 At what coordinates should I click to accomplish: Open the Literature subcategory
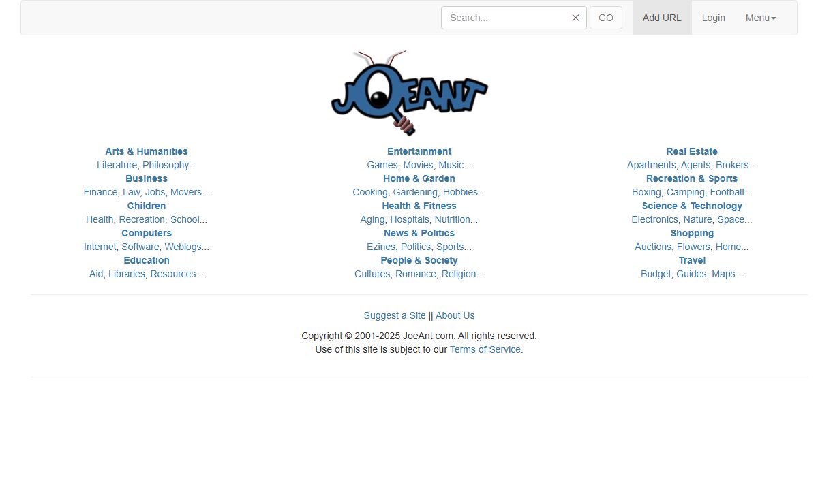coord(117,165)
